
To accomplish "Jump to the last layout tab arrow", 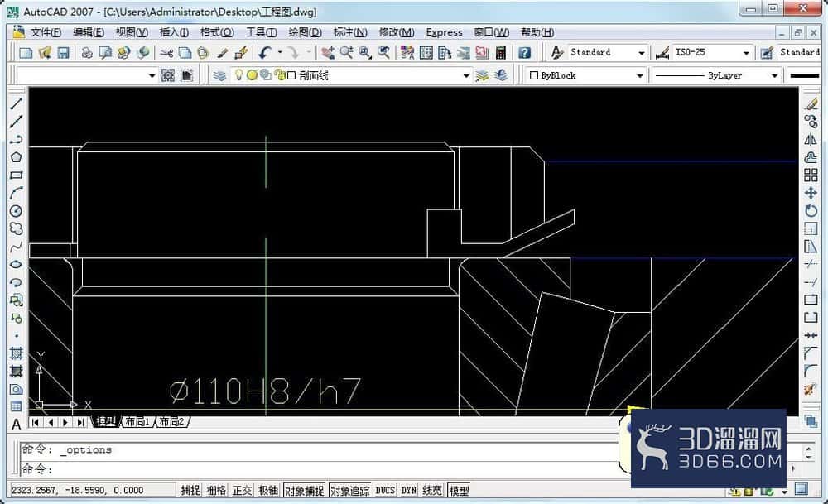I will [80, 422].
